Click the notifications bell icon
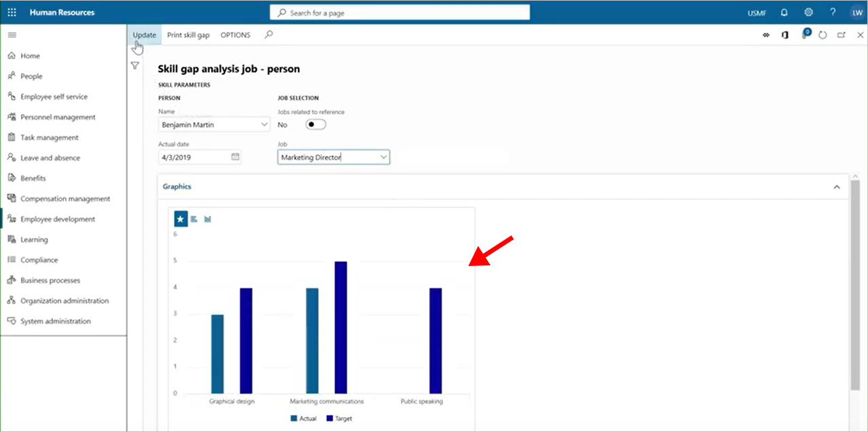Image resolution: width=868 pixels, height=432 pixels. pos(784,12)
